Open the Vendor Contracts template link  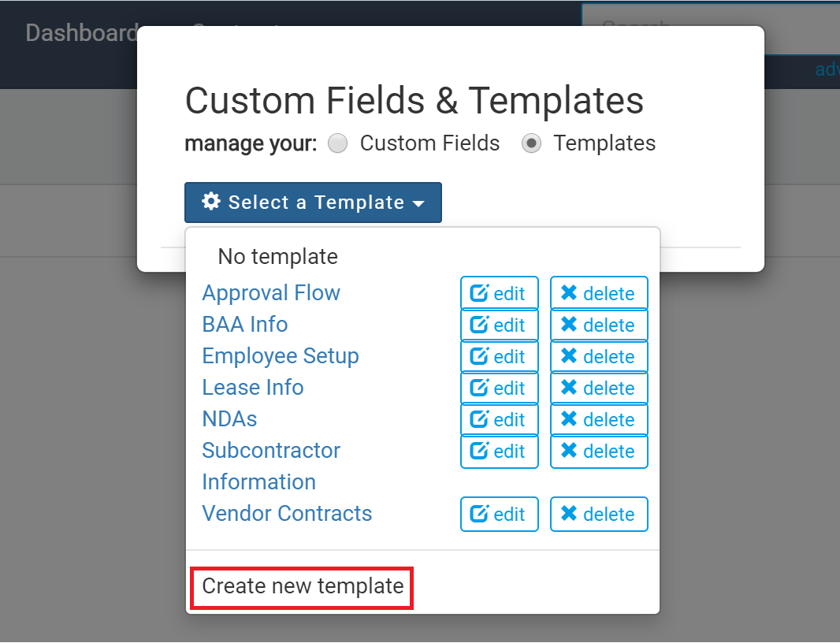(287, 513)
